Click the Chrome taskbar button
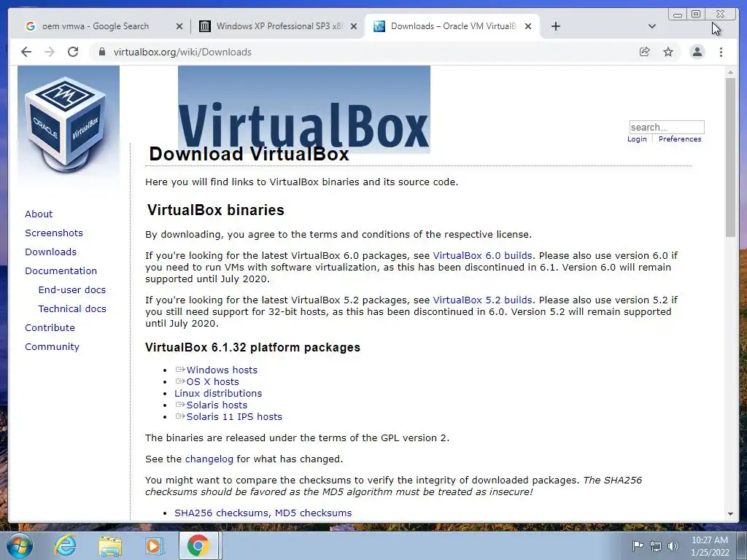Viewport: 747px width, 560px height. (x=198, y=545)
